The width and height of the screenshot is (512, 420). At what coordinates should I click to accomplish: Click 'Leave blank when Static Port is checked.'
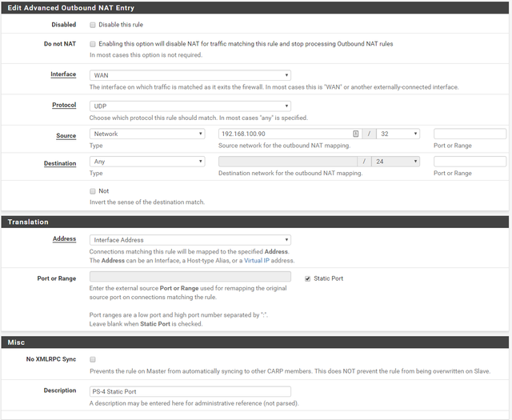pyautogui.click(x=146, y=324)
